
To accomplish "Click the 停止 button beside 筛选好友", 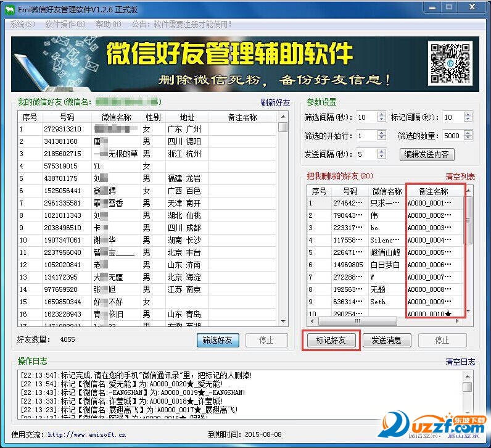I will click(x=266, y=340).
